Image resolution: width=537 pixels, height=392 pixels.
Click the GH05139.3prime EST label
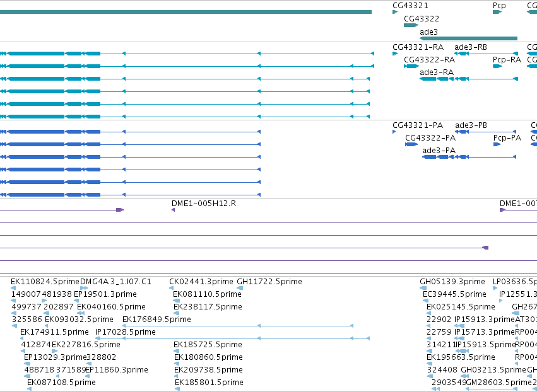coord(452,282)
